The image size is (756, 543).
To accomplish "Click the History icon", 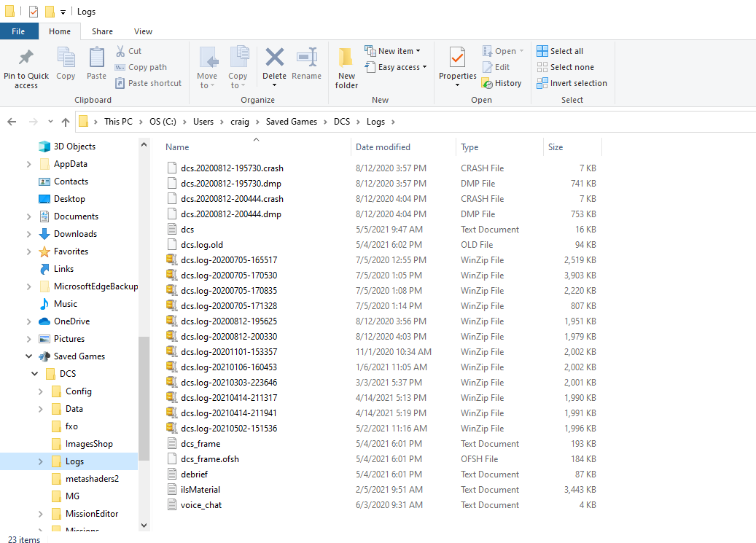I will pos(487,83).
